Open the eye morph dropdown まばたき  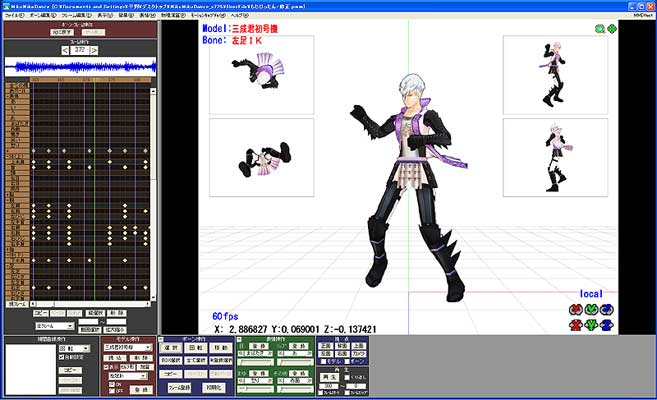[255, 354]
